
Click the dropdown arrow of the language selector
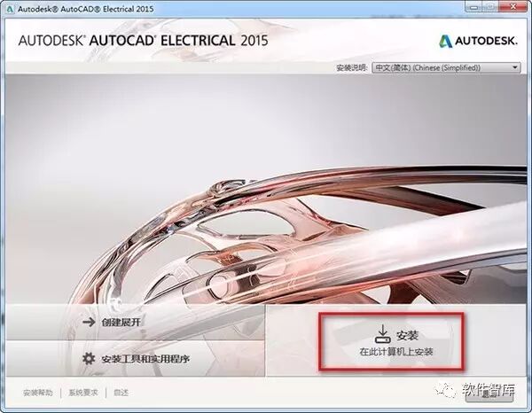pos(515,67)
